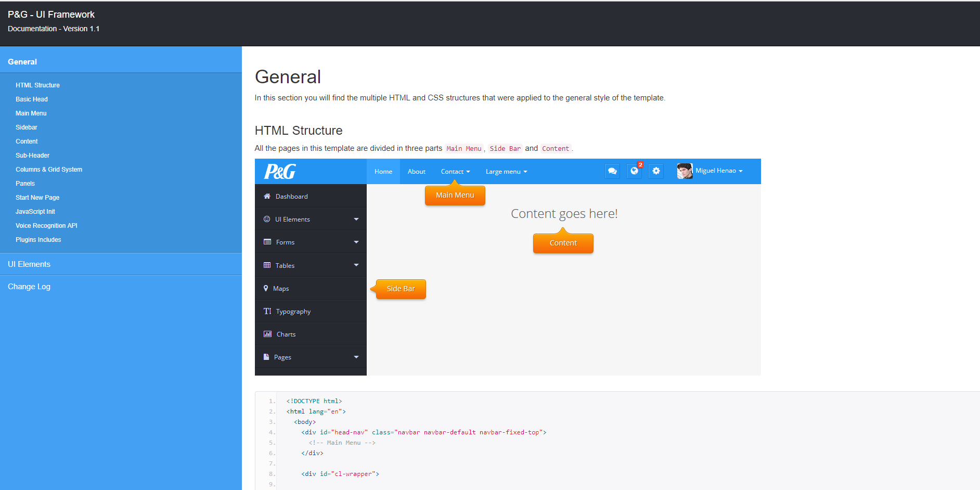Screen dimensions: 980x490
Task: Open the Columns & Grid System page
Action: tap(49, 170)
